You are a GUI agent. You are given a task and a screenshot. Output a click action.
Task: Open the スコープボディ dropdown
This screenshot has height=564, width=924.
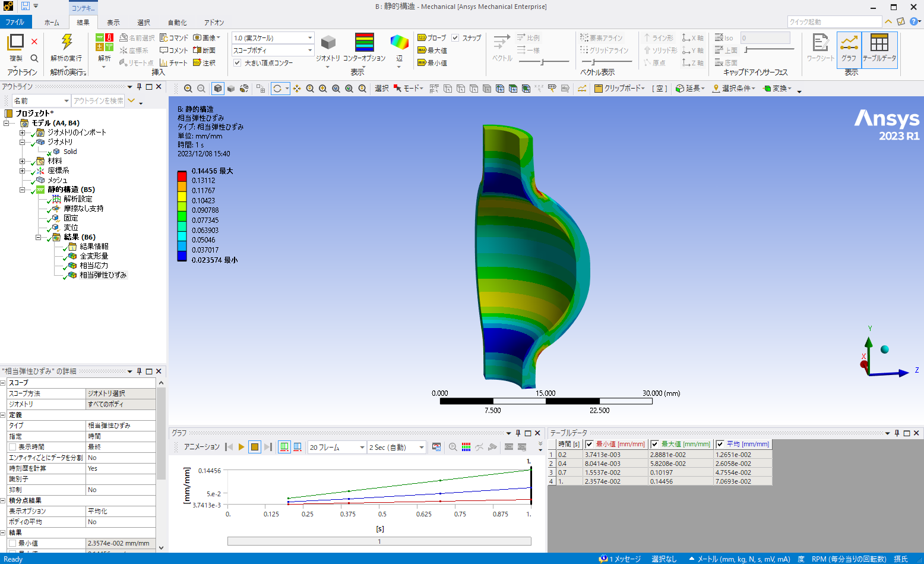(x=273, y=51)
